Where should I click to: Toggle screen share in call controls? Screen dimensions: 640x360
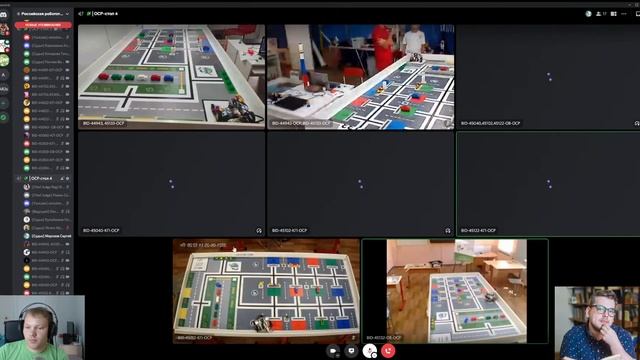[351, 351]
